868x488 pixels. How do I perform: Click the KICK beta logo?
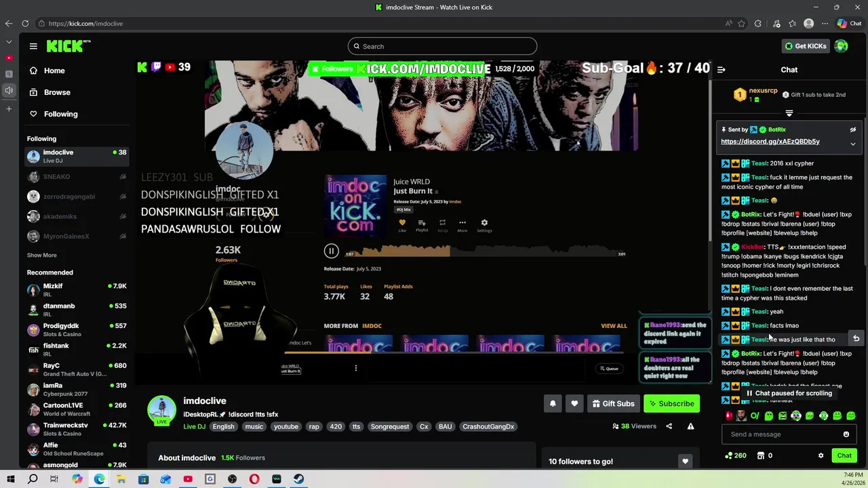[x=68, y=46]
